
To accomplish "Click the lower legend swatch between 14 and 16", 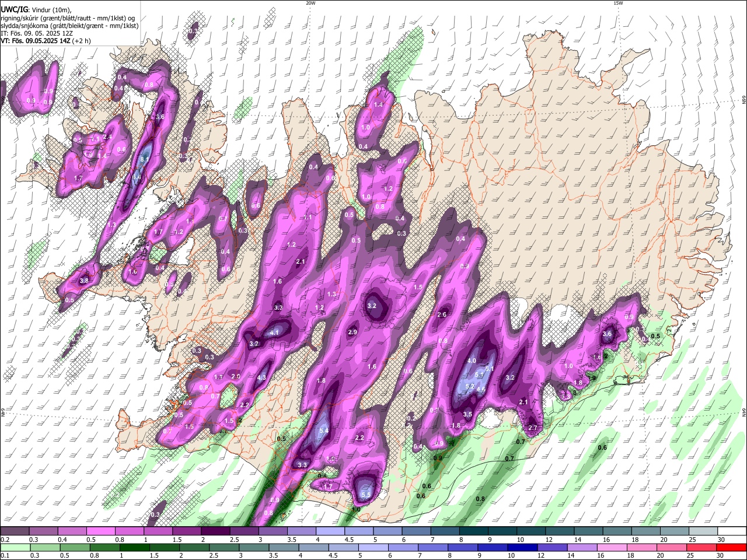I will [582, 547].
